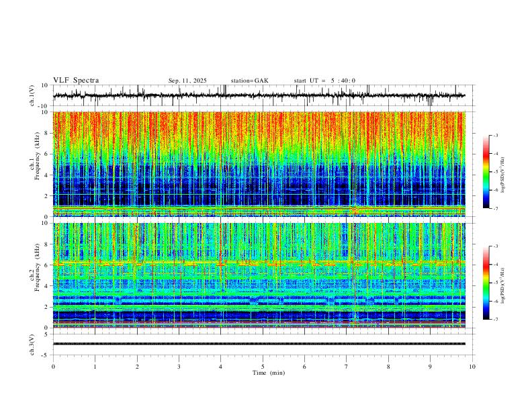Click the ch.1 colorbar's log(PSD) label
532x411 pixels.
tap(502, 175)
